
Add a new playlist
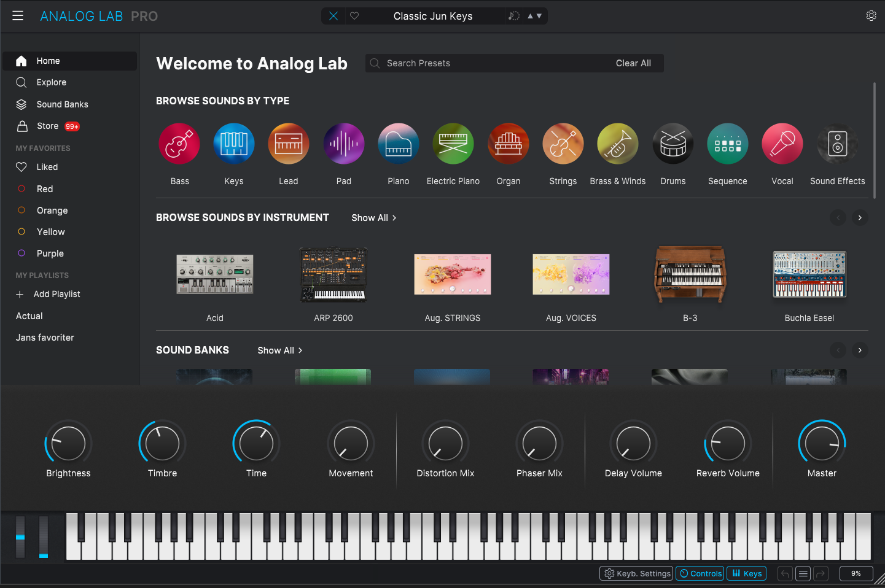[x=49, y=294]
